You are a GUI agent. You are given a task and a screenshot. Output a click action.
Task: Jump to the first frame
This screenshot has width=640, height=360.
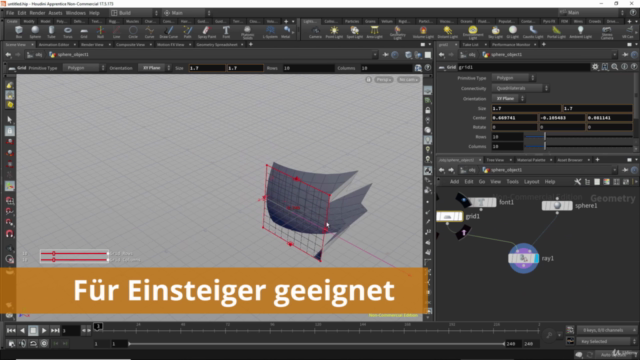[11, 330]
